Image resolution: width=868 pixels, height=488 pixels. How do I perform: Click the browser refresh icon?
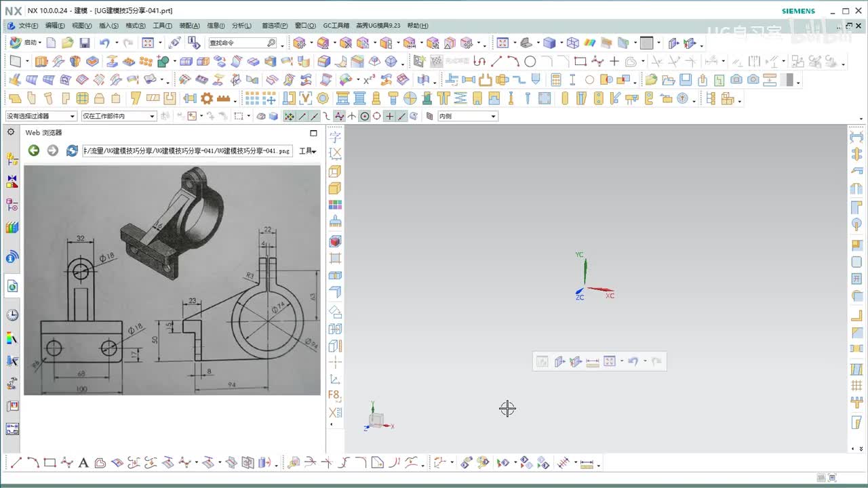coord(72,150)
